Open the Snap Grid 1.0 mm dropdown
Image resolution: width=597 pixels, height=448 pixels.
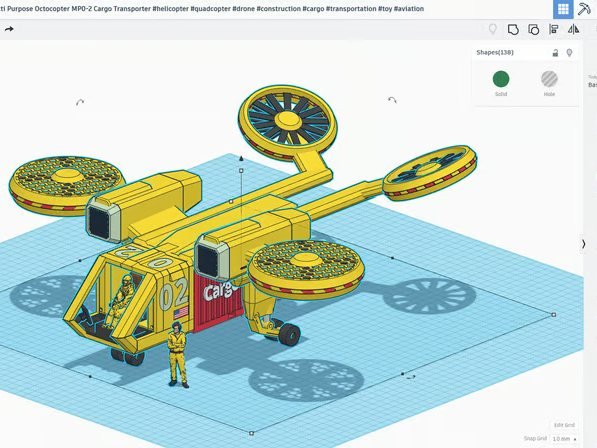click(x=564, y=439)
